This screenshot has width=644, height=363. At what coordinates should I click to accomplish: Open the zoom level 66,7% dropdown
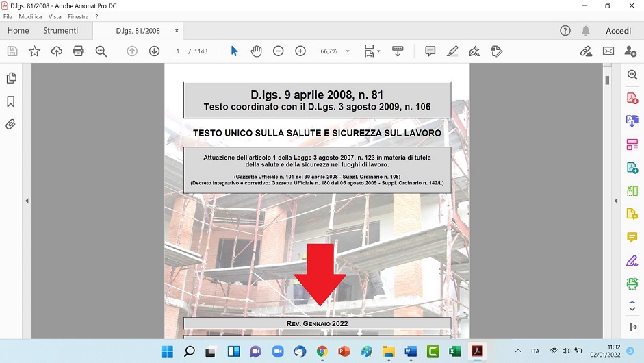348,51
